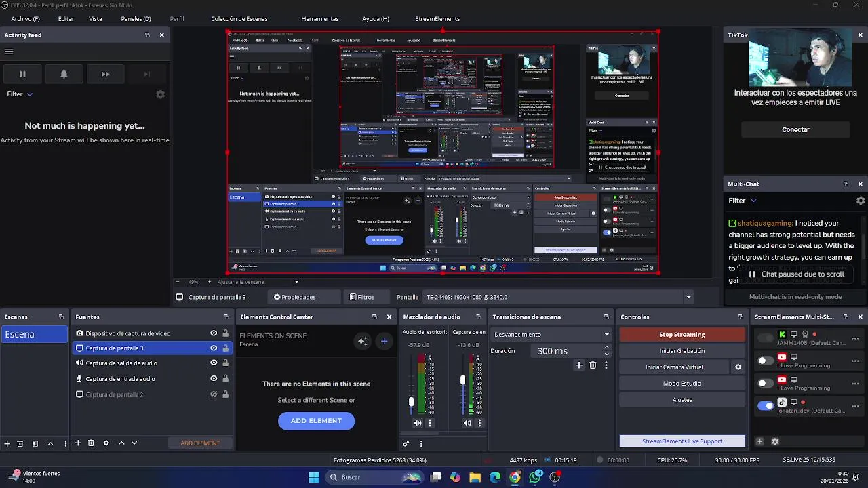Open virtual camera settings gear
Viewport: 868px width, 488px height.
click(x=738, y=367)
